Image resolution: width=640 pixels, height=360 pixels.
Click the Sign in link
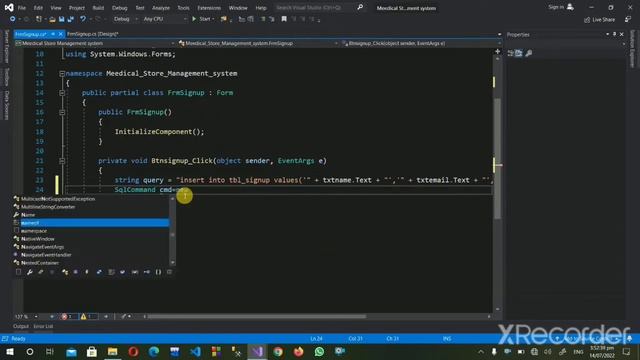(x=556, y=7)
